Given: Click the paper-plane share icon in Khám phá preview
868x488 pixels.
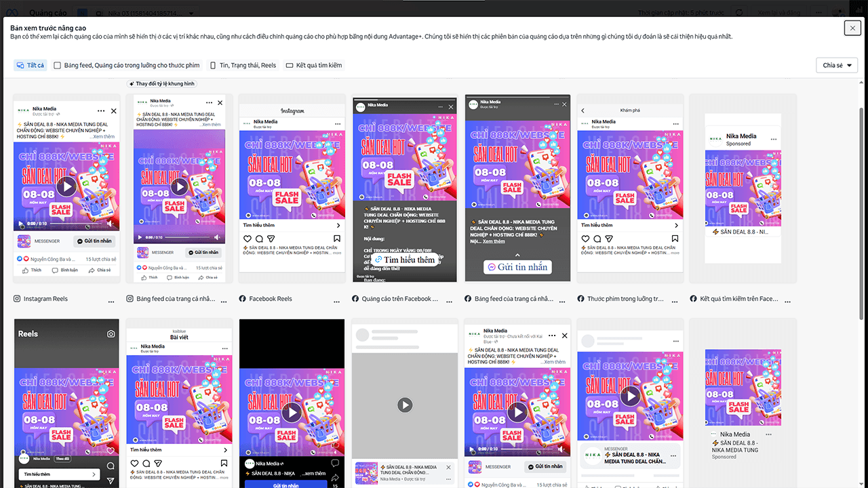Looking at the screenshot, I should [x=609, y=239].
